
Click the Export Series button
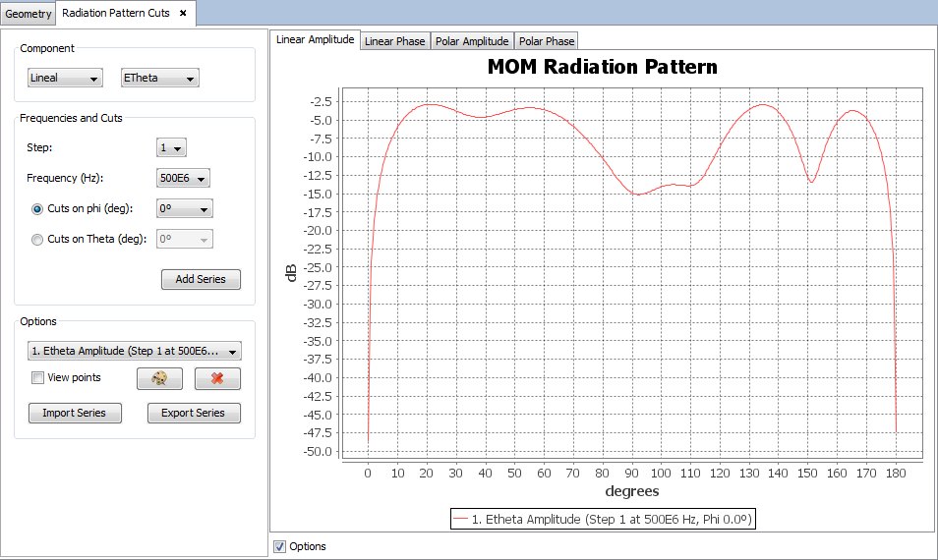[x=194, y=413]
